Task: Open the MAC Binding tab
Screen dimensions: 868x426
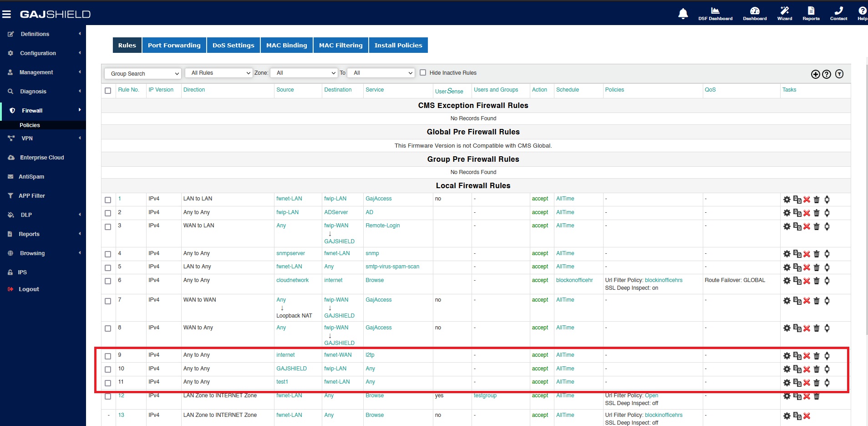Action: [x=287, y=45]
